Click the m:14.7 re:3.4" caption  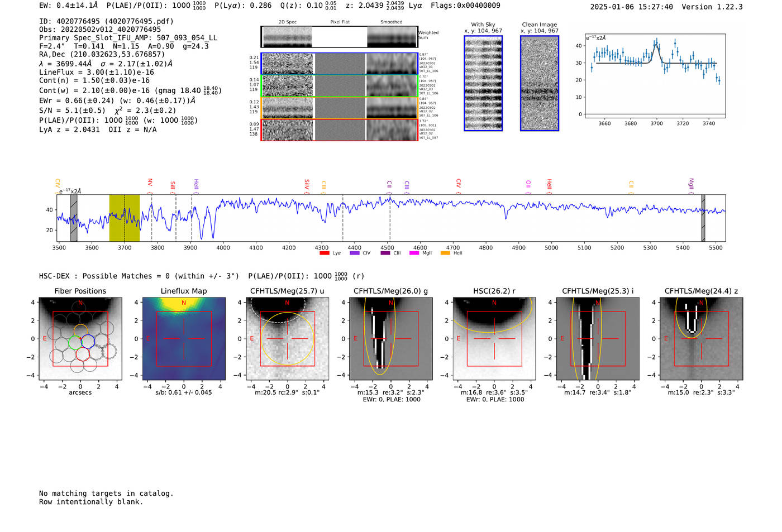click(x=598, y=392)
